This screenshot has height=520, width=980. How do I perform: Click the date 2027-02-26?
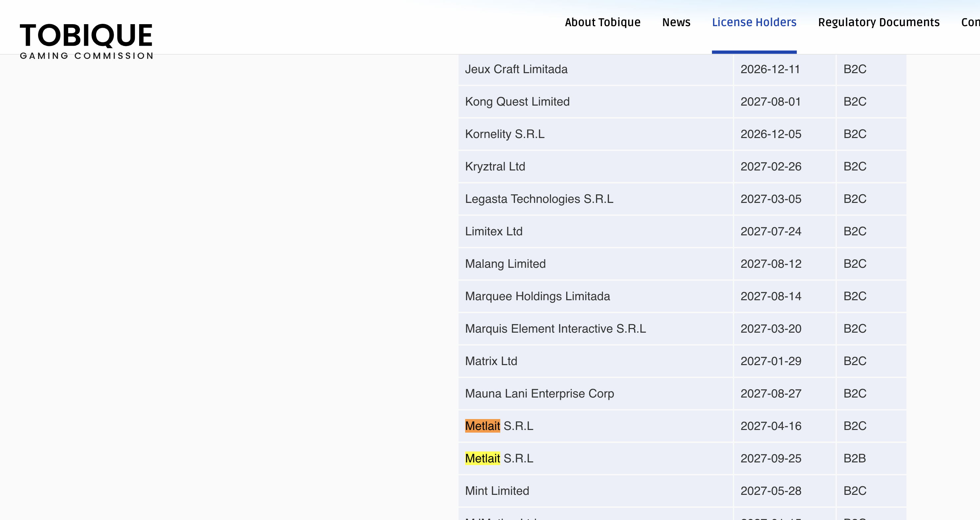pyautogui.click(x=771, y=166)
